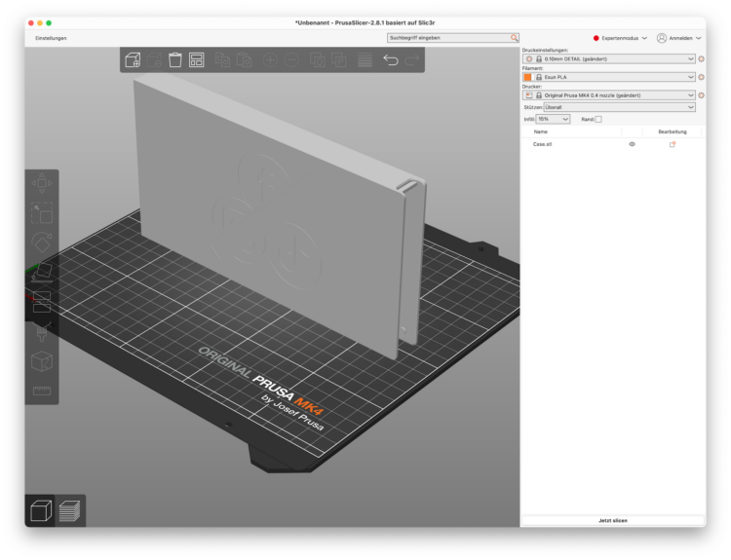Click the Delete all trash icon

coord(175,60)
